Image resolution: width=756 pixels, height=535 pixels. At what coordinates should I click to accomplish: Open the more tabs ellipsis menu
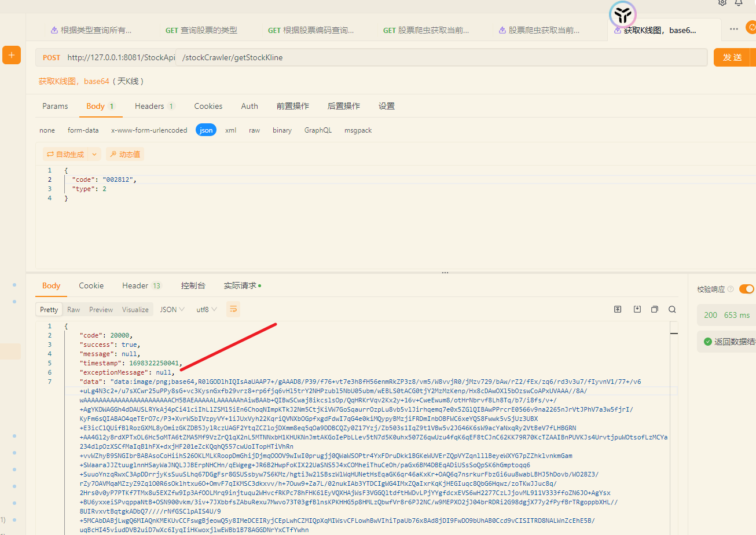734,29
